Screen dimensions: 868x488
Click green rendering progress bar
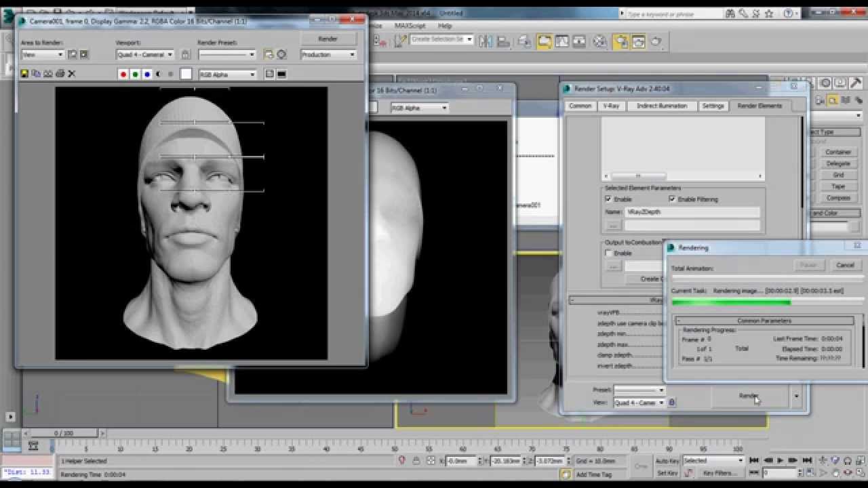click(732, 302)
